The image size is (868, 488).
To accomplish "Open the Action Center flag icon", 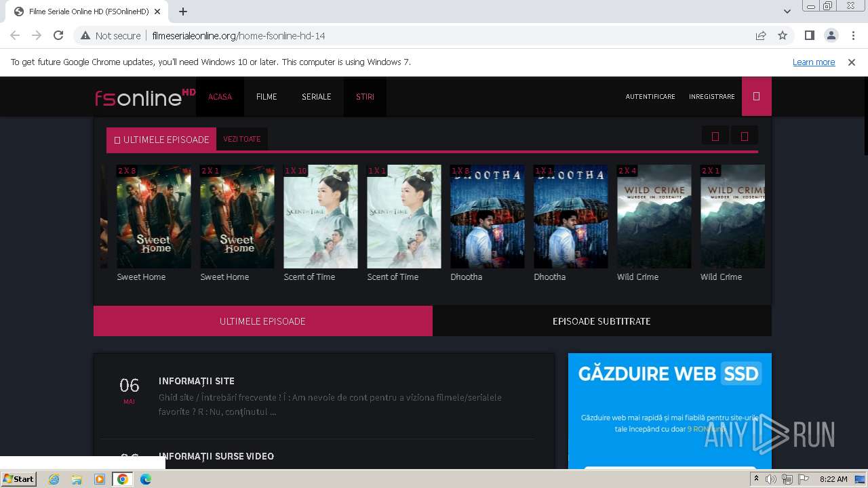I will 804,479.
